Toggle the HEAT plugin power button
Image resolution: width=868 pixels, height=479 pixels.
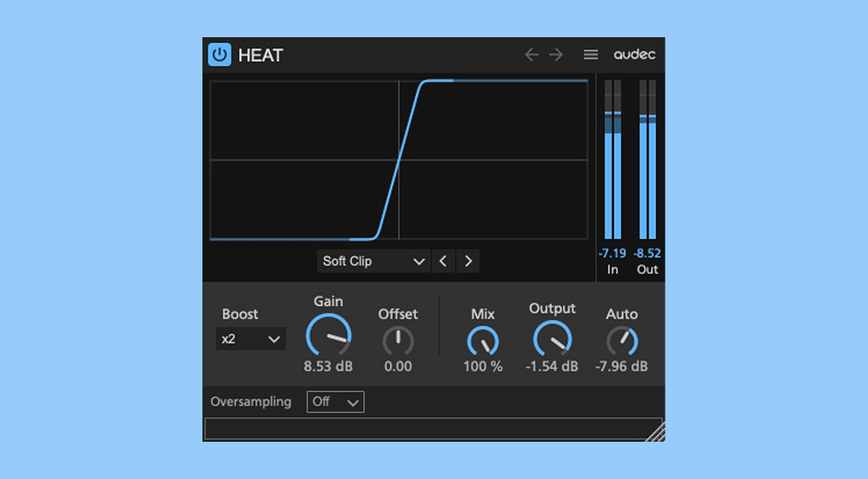219,55
